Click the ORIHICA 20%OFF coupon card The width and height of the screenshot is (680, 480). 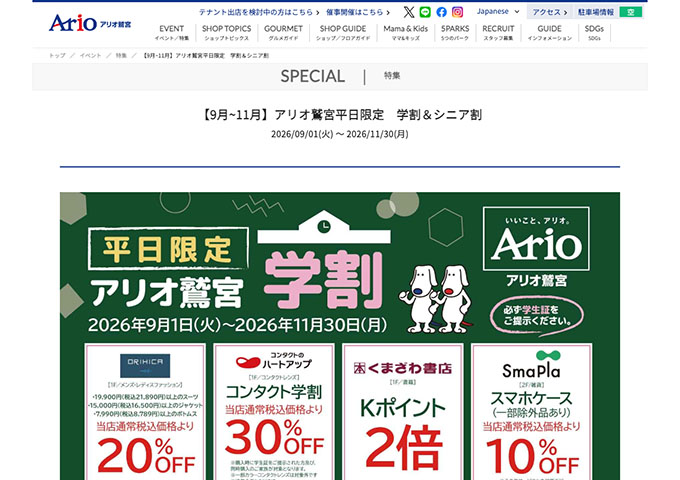(145, 412)
